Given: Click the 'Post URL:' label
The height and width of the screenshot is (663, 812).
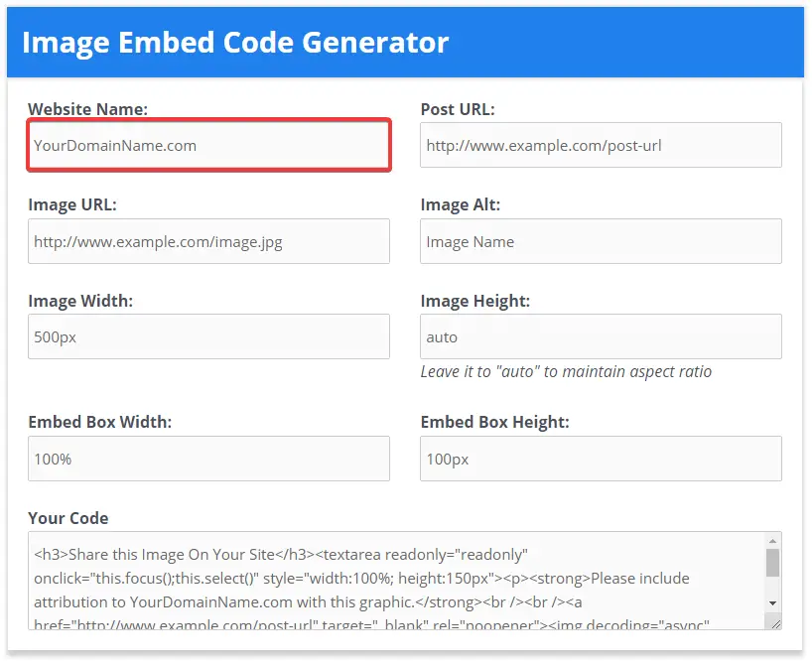Looking at the screenshot, I should (458, 109).
